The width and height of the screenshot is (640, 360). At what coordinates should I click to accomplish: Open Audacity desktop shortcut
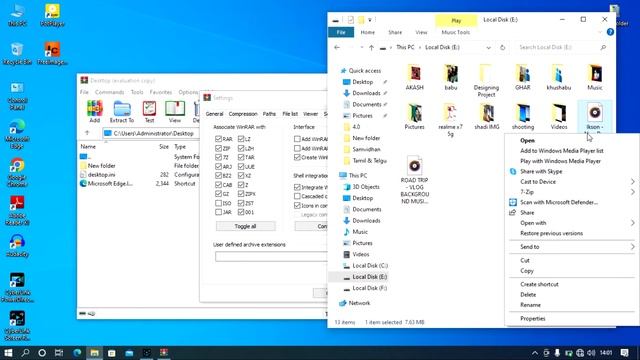tap(17, 246)
